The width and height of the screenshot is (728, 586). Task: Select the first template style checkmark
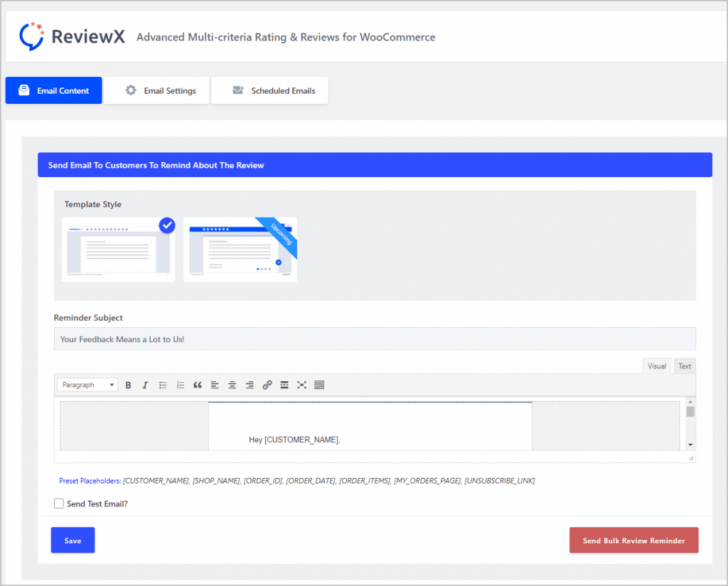click(x=167, y=225)
